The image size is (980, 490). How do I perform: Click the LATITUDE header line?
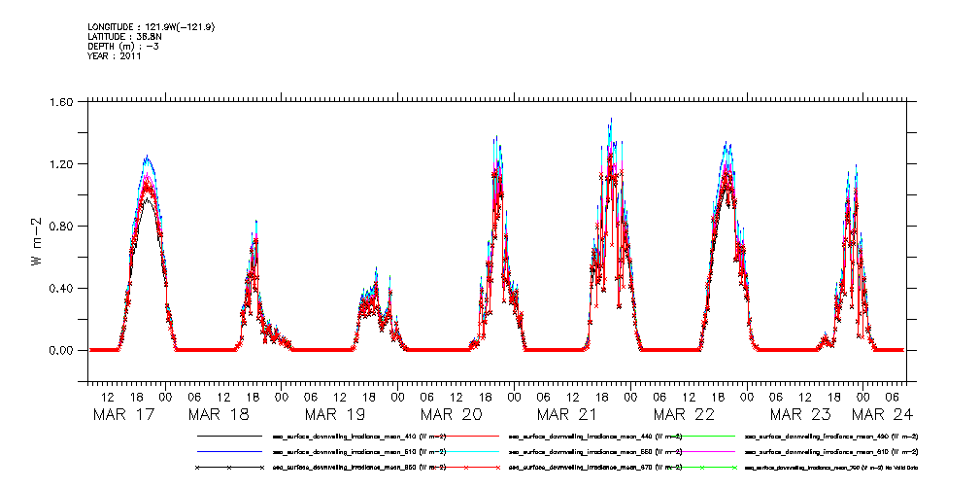pyautogui.click(x=125, y=36)
